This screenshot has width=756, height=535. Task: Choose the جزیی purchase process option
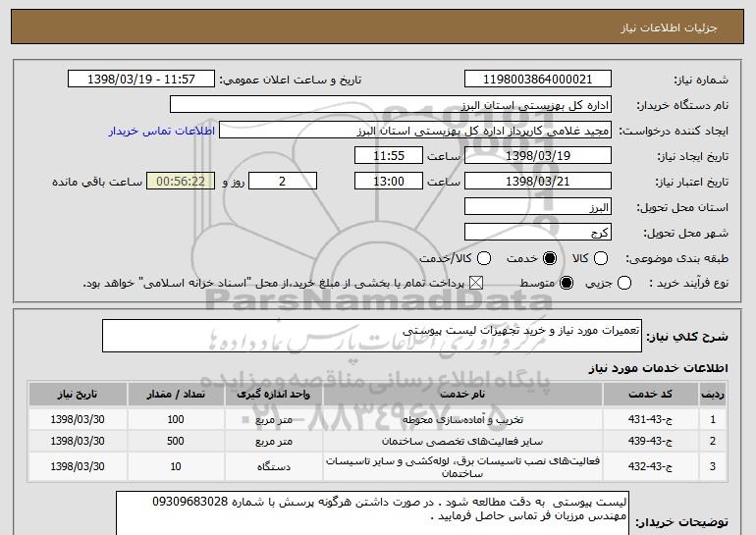(x=623, y=283)
